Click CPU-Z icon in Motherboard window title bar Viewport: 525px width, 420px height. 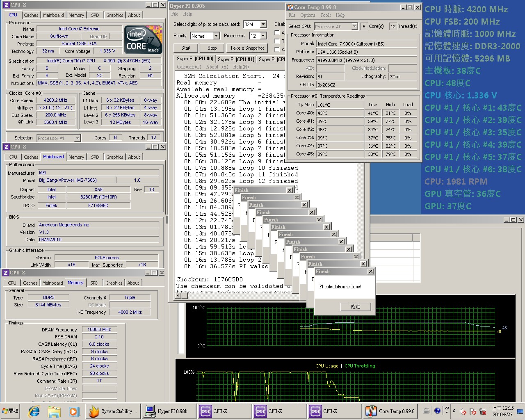coord(6,147)
